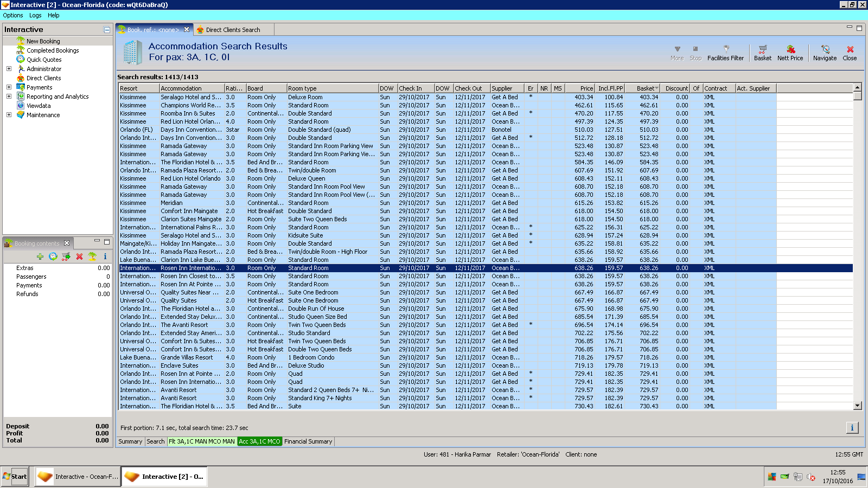Viewport: 868px width, 488px height.
Task: Expand the Administrator tree node
Action: pos(9,69)
